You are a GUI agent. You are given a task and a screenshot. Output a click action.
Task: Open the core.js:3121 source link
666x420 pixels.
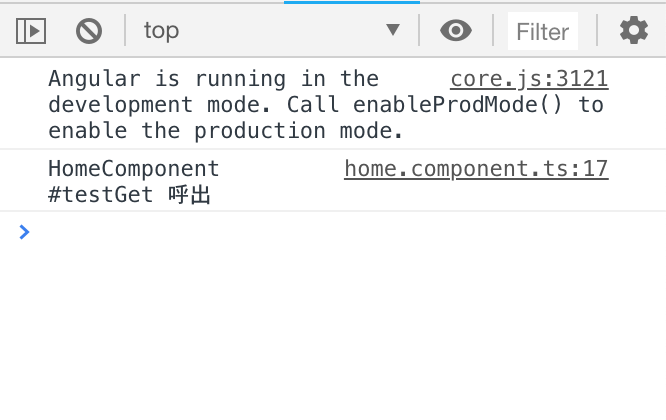(529, 79)
